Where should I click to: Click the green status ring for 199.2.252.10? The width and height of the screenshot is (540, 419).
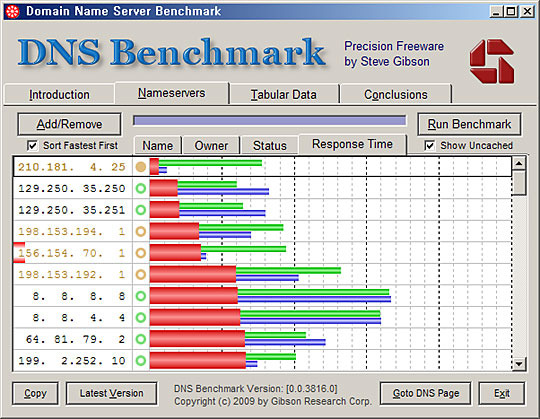(141, 360)
